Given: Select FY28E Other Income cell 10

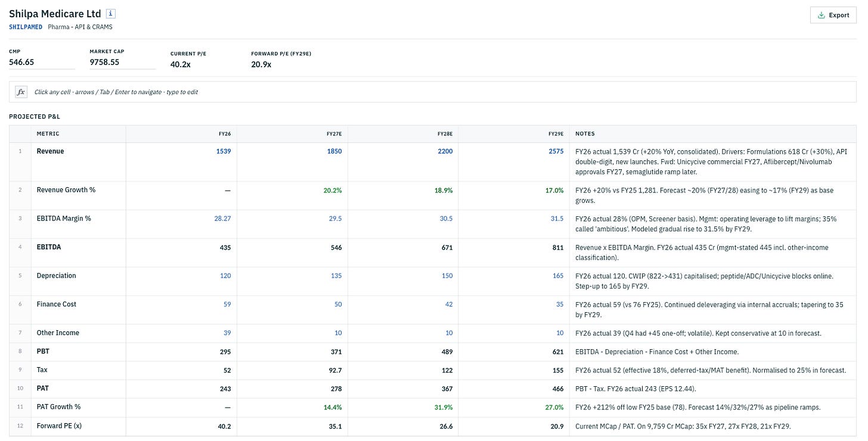Looking at the screenshot, I should (x=403, y=333).
